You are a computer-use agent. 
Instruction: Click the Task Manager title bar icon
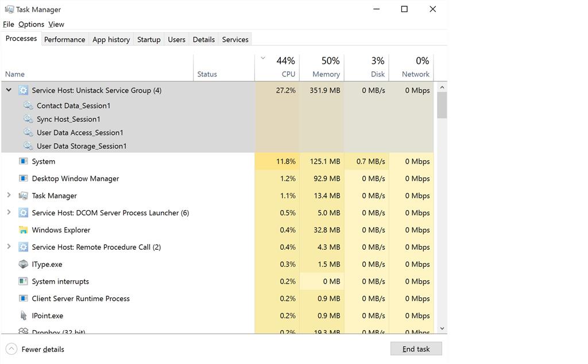pyautogui.click(x=9, y=9)
